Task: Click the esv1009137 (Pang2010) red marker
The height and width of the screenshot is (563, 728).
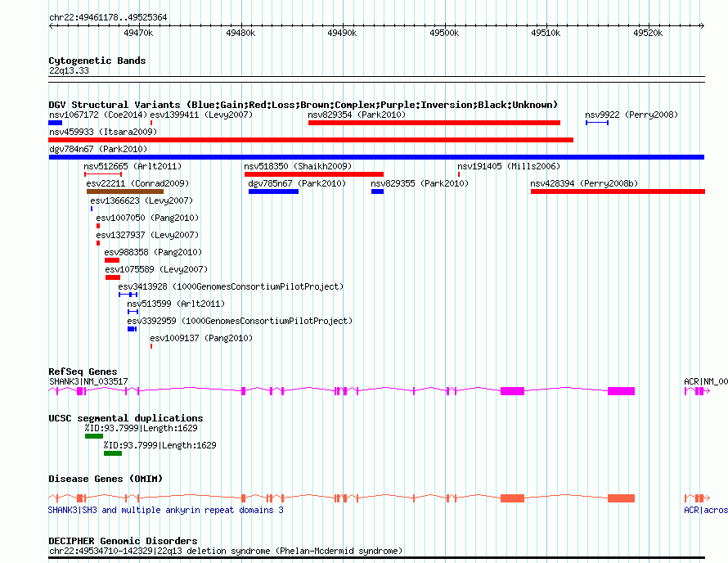Action: tap(151, 346)
